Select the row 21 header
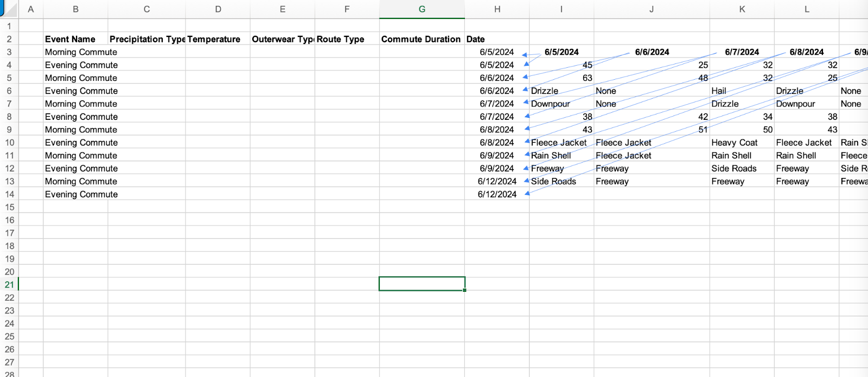The image size is (868, 377). click(x=9, y=284)
